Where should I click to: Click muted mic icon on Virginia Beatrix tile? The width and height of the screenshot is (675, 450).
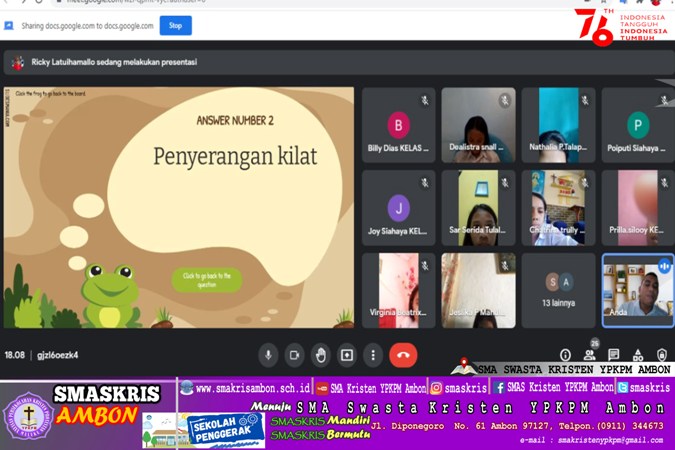425,266
